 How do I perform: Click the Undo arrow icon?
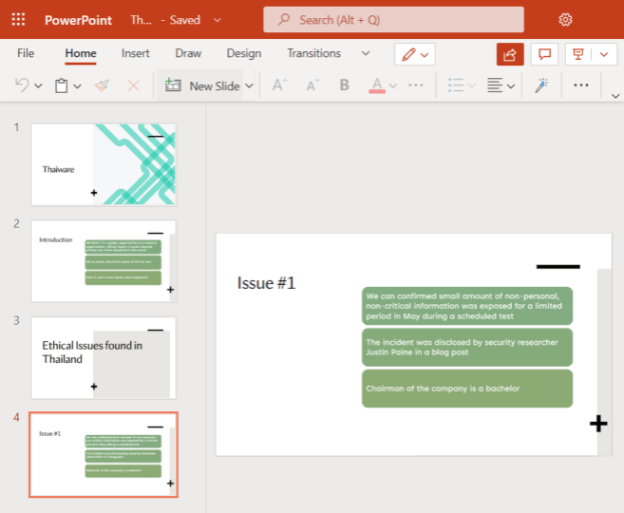point(22,85)
